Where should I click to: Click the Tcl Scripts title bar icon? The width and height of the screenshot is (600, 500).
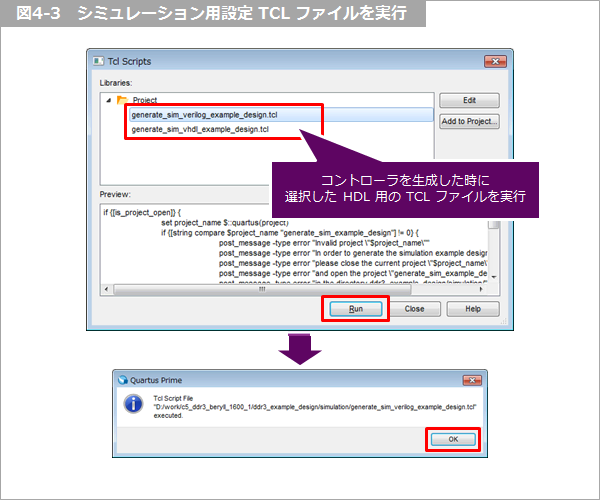98,61
